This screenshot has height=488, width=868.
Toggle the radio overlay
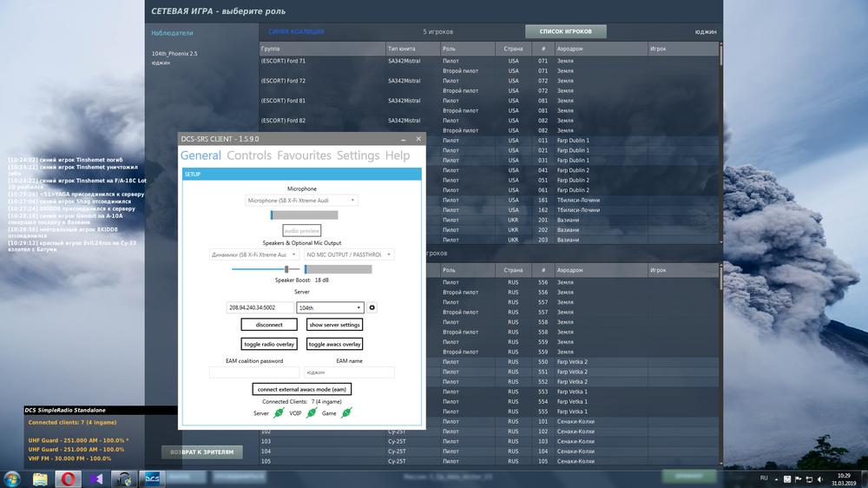[x=269, y=344]
